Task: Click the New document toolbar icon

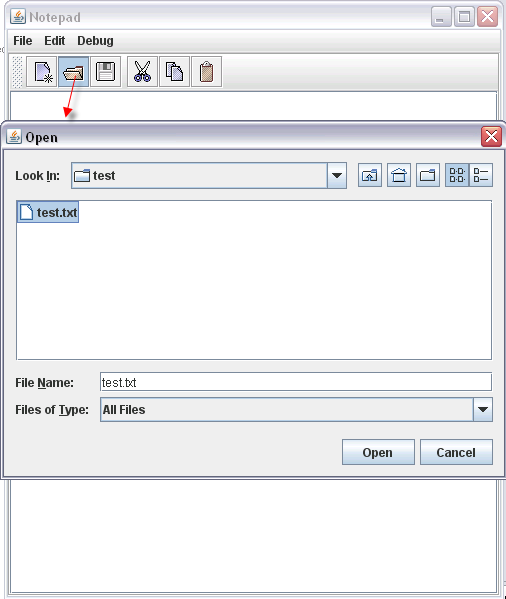Action: pyautogui.click(x=42, y=72)
